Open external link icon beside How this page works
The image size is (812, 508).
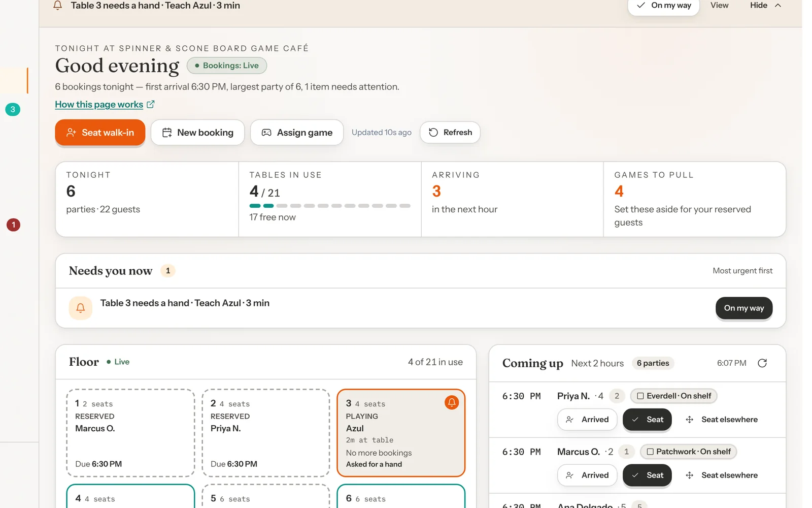(151, 104)
